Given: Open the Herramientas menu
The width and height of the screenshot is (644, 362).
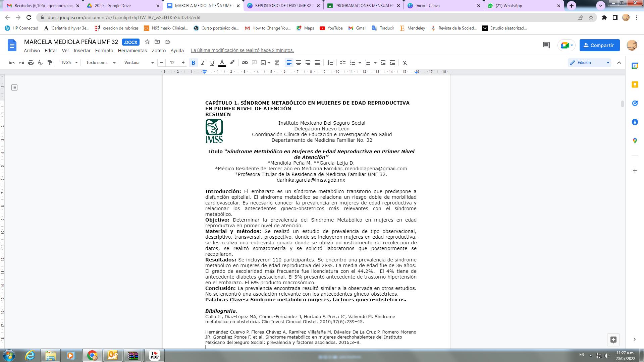Looking at the screenshot, I should 132,51.
